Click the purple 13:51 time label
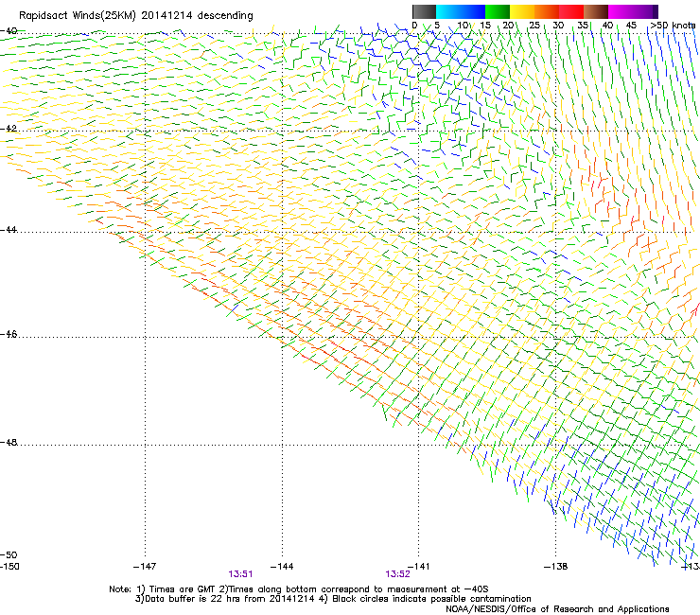This screenshot has width=700, height=615. (240, 574)
